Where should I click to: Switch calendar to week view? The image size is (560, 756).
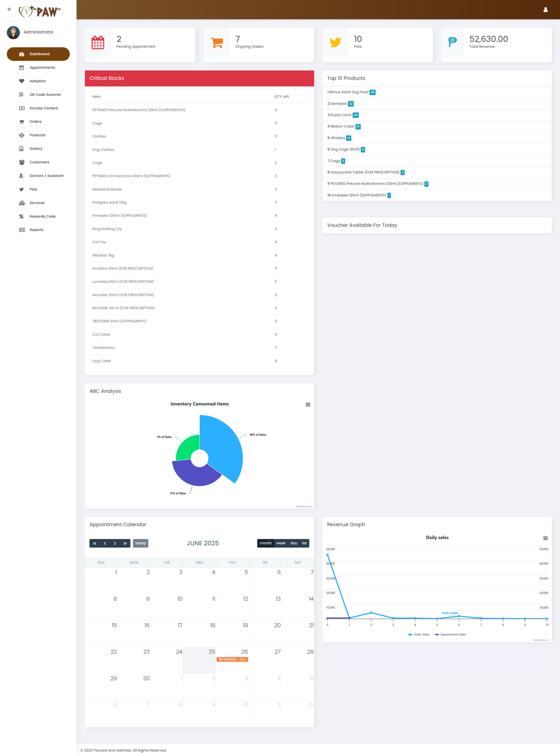pyautogui.click(x=281, y=543)
